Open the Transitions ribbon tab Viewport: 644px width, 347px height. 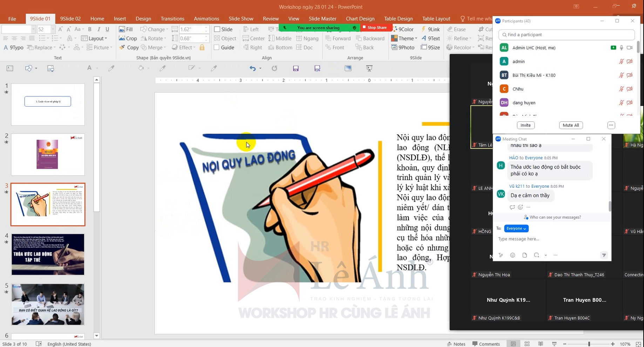(172, 19)
